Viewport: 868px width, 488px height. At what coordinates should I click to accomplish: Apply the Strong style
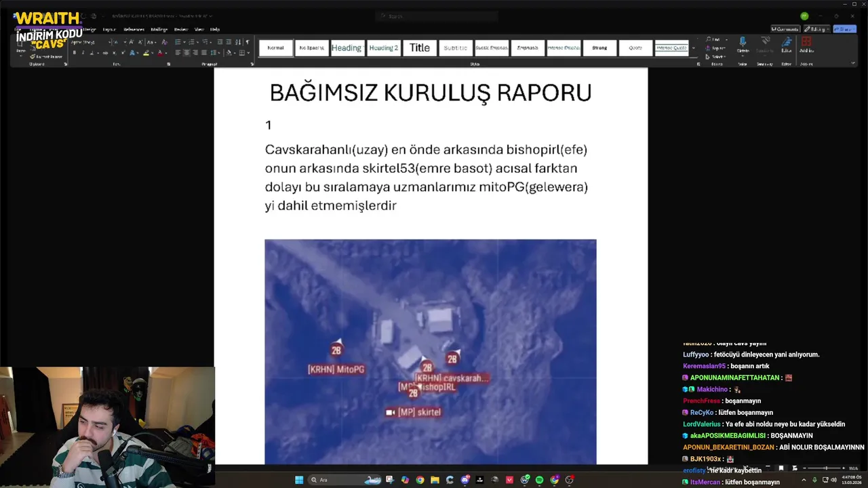click(599, 47)
